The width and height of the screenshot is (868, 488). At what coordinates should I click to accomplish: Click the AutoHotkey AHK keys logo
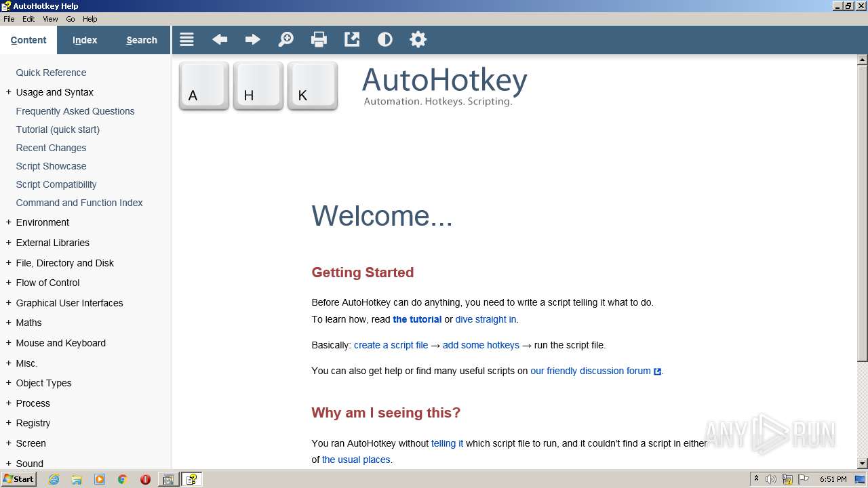[x=258, y=86]
